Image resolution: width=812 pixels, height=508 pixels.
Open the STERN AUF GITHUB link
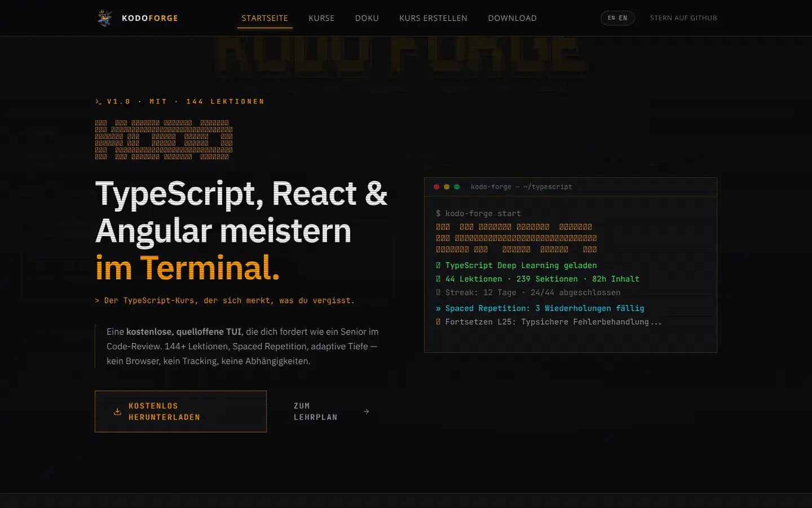pyautogui.click(x=683, y=18)
